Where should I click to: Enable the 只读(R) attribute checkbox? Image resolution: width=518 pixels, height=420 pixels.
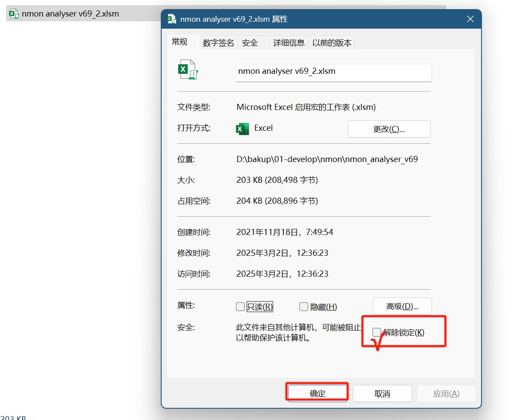point(240,306)
